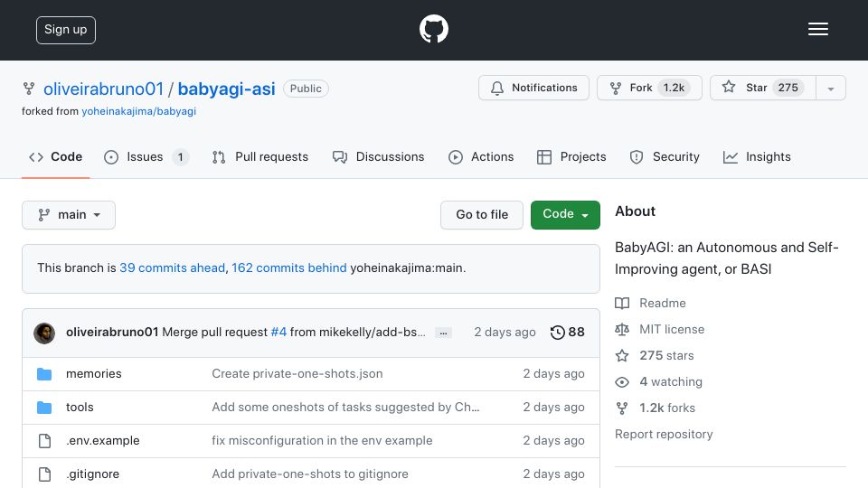Open the main branch dropdown
The height and width of the screenshot is (488, 868).
tap(69, 215)
